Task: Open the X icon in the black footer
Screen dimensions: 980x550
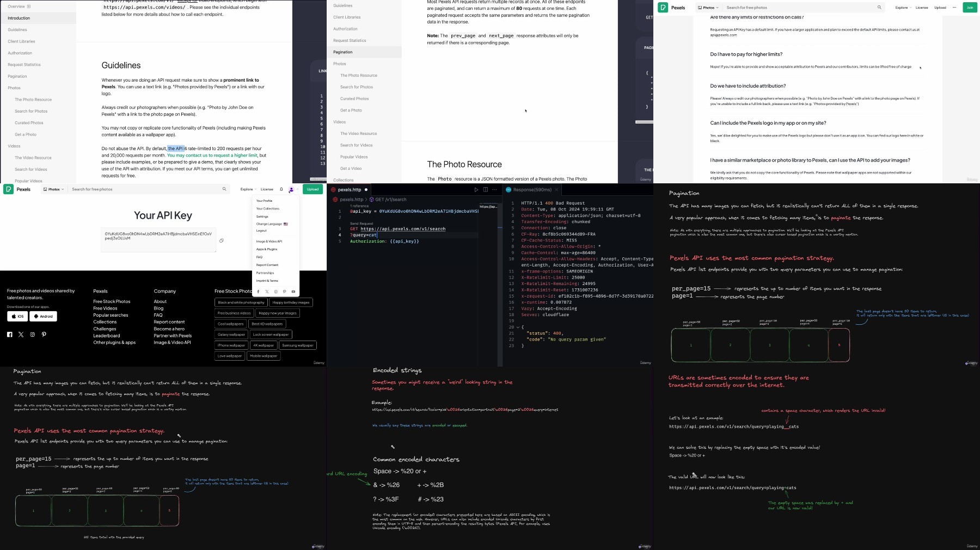Action: coord(21,335)
